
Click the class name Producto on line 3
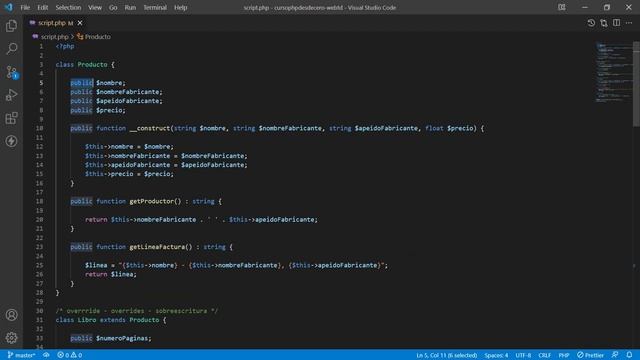click(x=93, y=64)
